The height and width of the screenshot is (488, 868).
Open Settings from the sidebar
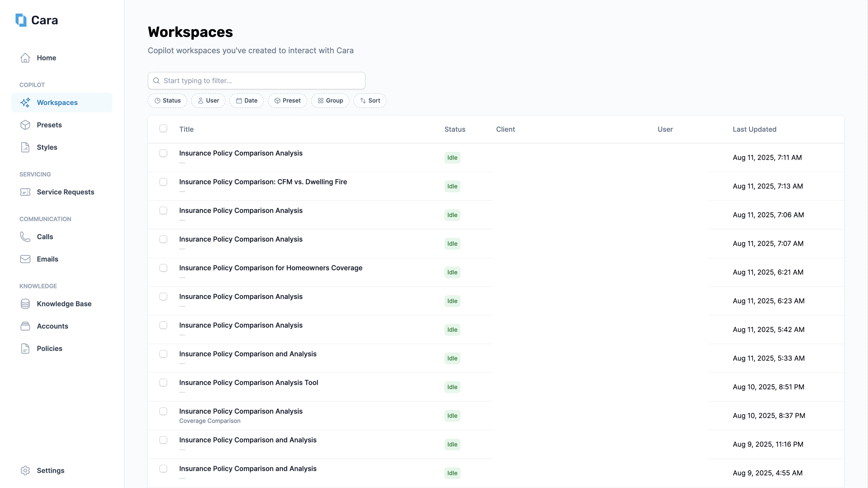click(62, 471)
